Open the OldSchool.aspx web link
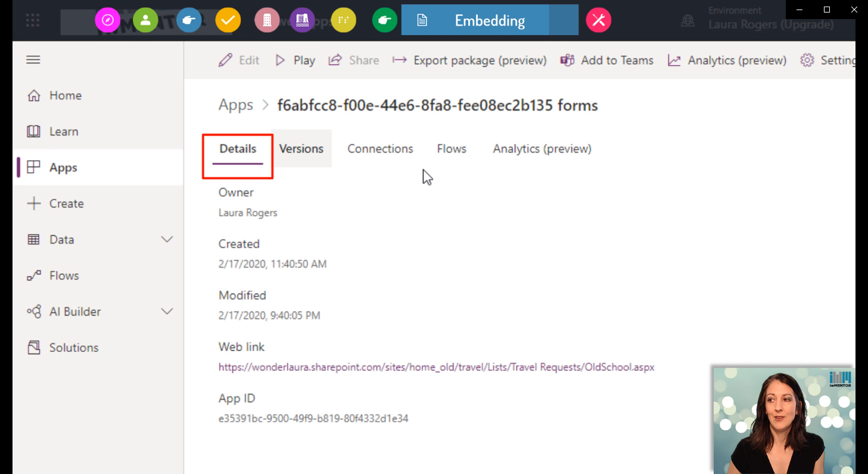Screen dimensions: 868x474 (x=437, y=367)
